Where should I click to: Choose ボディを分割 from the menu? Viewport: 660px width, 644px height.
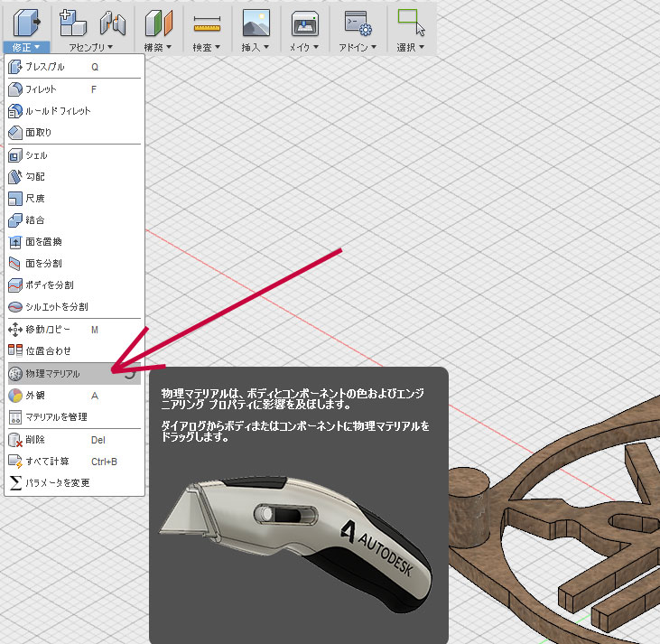click(50, 285)
